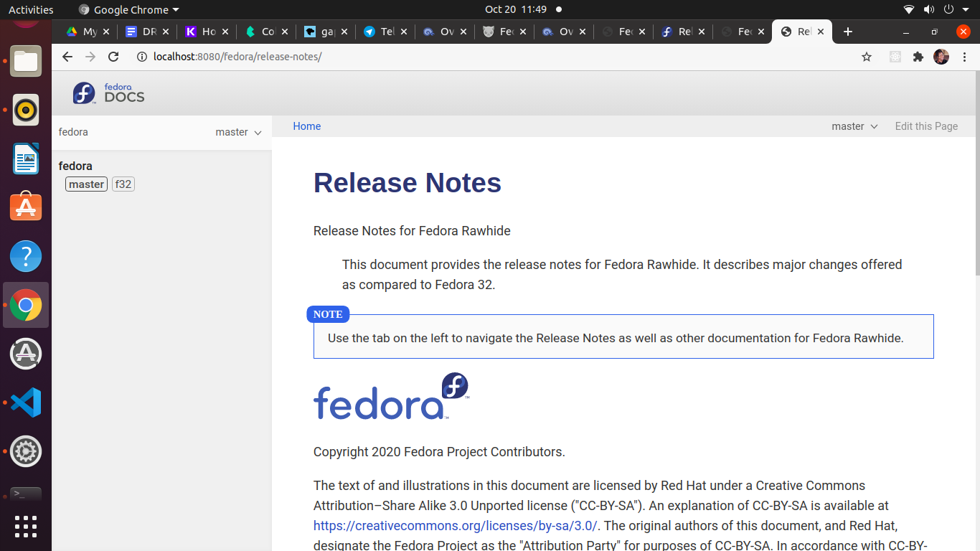The height and width of the screenshot is (551, 980).
Task: Open the clock and calendar menu
Action: (516, 9)
